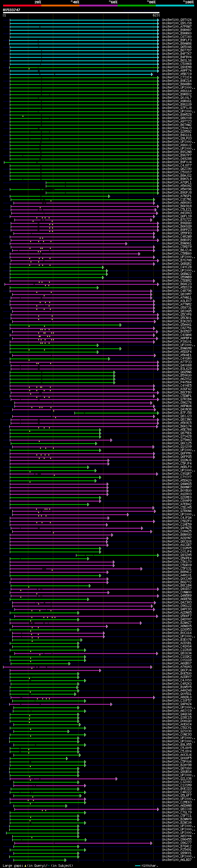This screenshot has height=868, width=197.
Task: Select hit label UniRef100_Q10209
Action: 177,447
